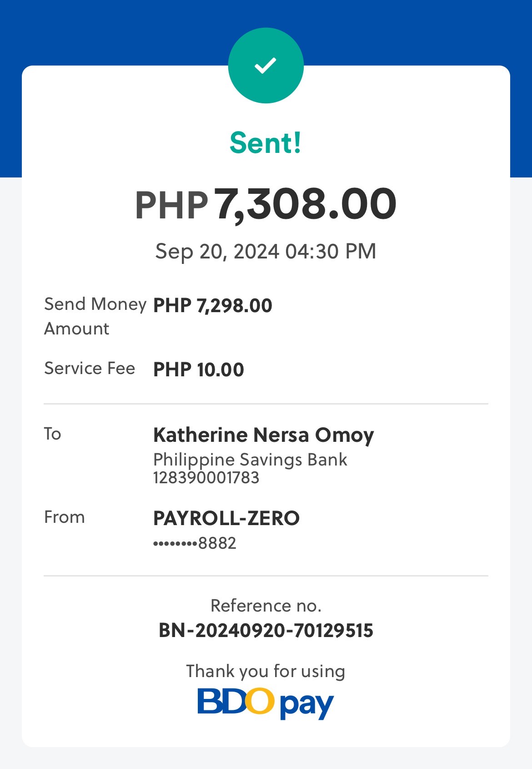532x769 pixels.
Task: Select recipient name Katherine Nersa Omoy
Action: 263,435
